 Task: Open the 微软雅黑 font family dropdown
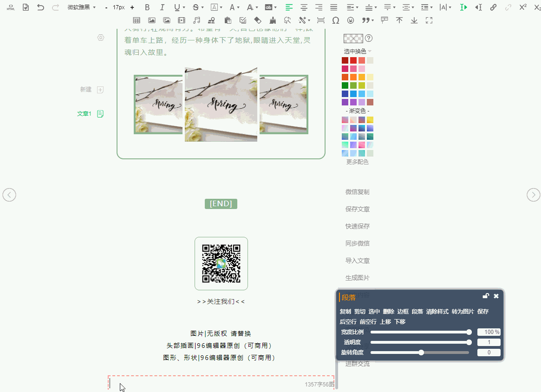[81, 7]
